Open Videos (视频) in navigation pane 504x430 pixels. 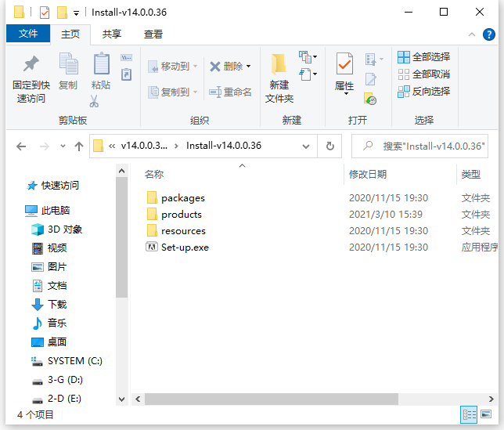click(49, 248)
